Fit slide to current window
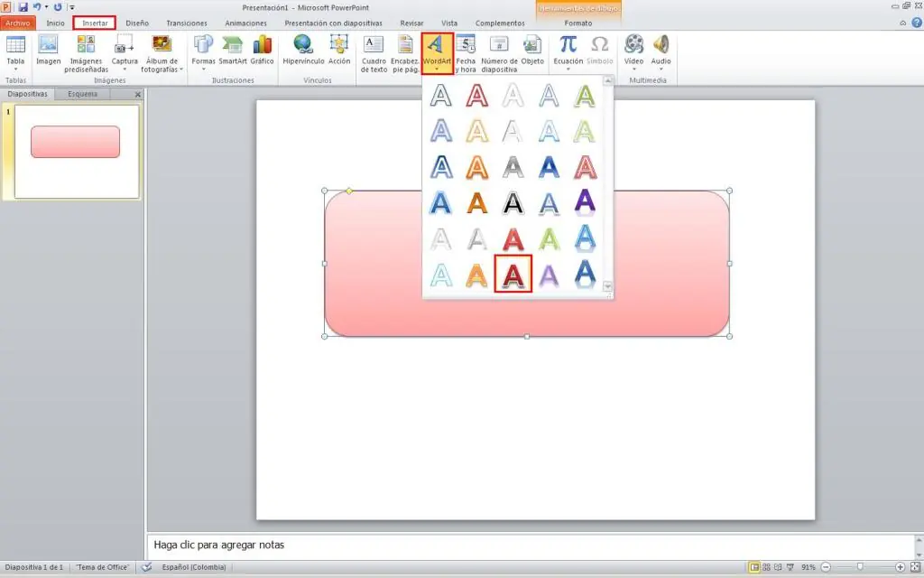This screenshot has width=924, height=578. tap(915, 567)
